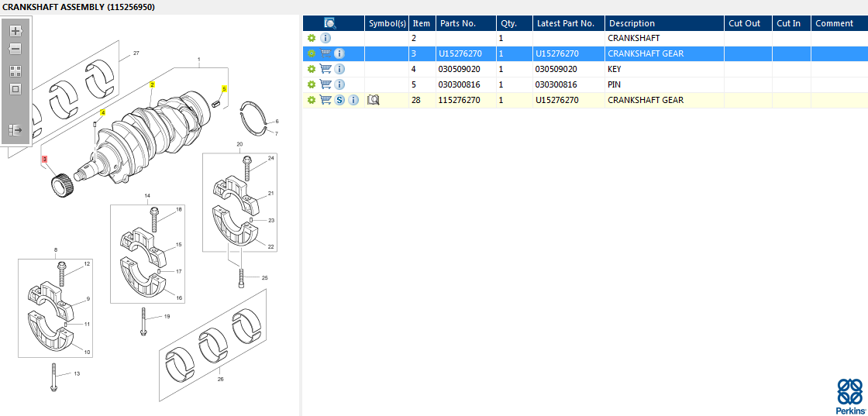Click the arrow panel icon in diagram toolbar
Image resolution: width=868 pixels, height=416 pixels.
pos(15,130)
